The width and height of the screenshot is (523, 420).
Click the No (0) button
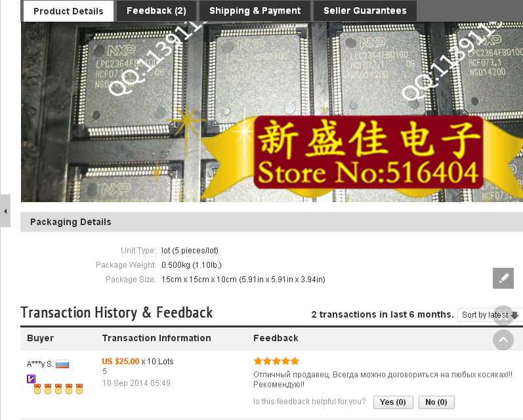click(x=436, y=402)
